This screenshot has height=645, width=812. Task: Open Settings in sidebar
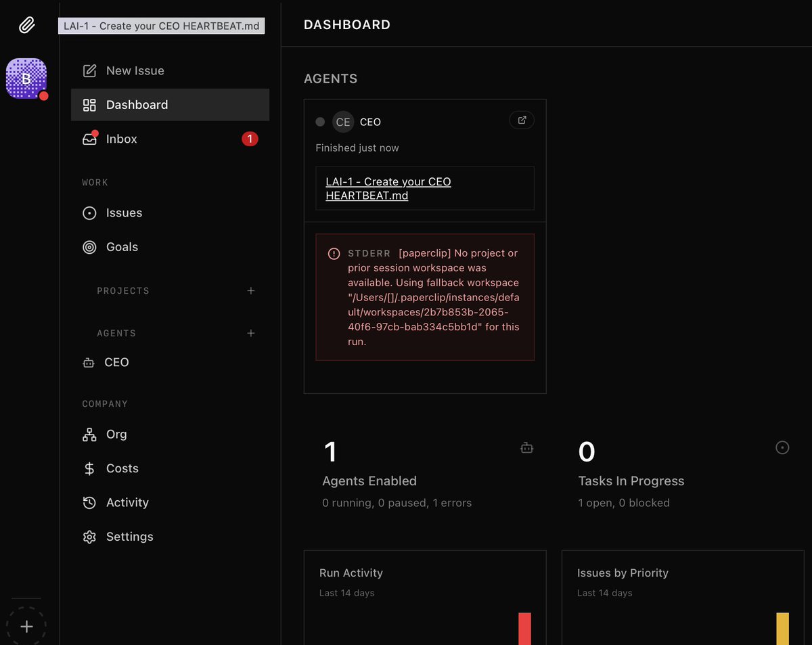pyautogui.click(x=170, y=537)
